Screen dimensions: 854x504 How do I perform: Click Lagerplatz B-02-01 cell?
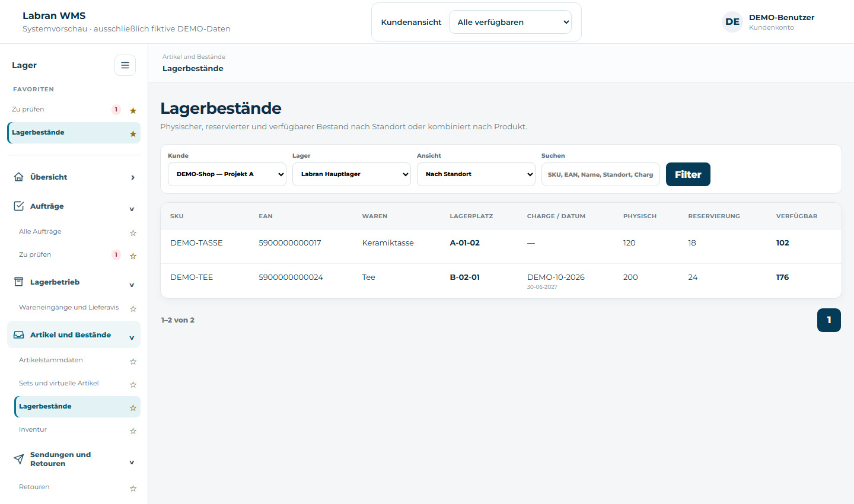[465, 277]
